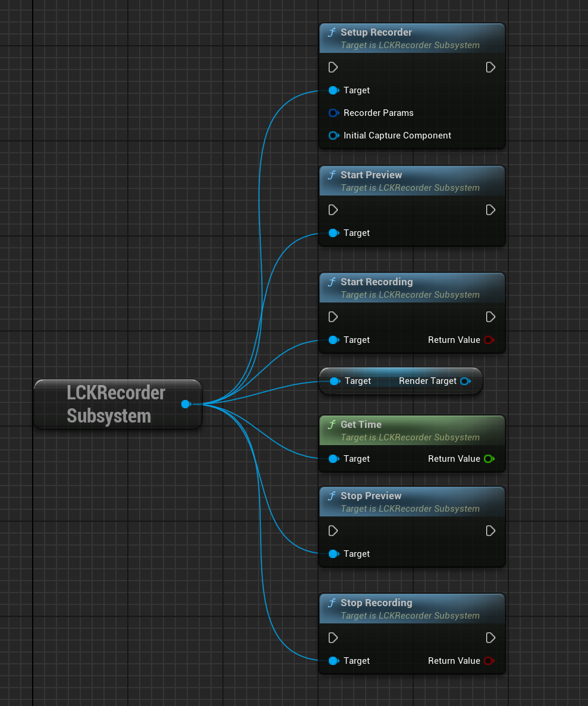Select the Setup Recorder node title
Screen dimensions: 588x706
[376, 33]
